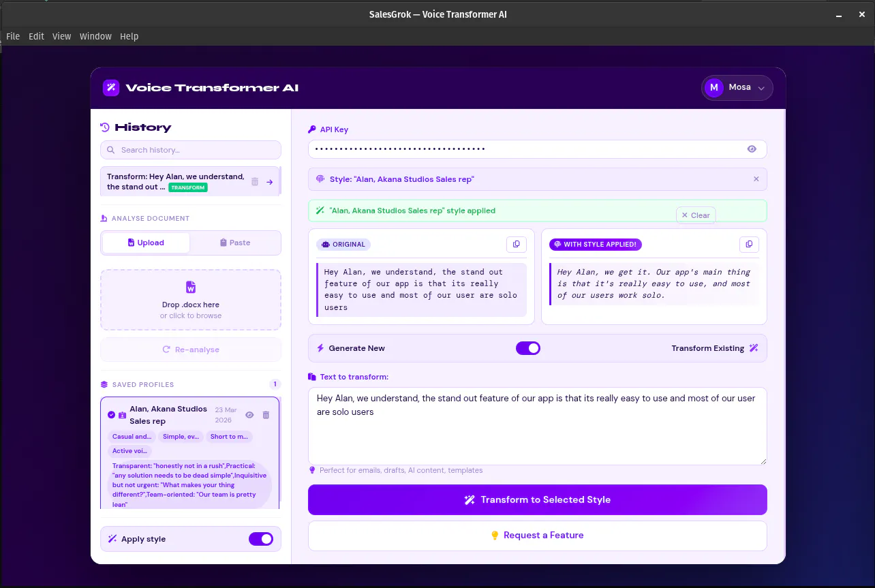This screenshot has width=875, height=588.
Task: Remove the selected style with the X icon
Action: click(756, 179)
